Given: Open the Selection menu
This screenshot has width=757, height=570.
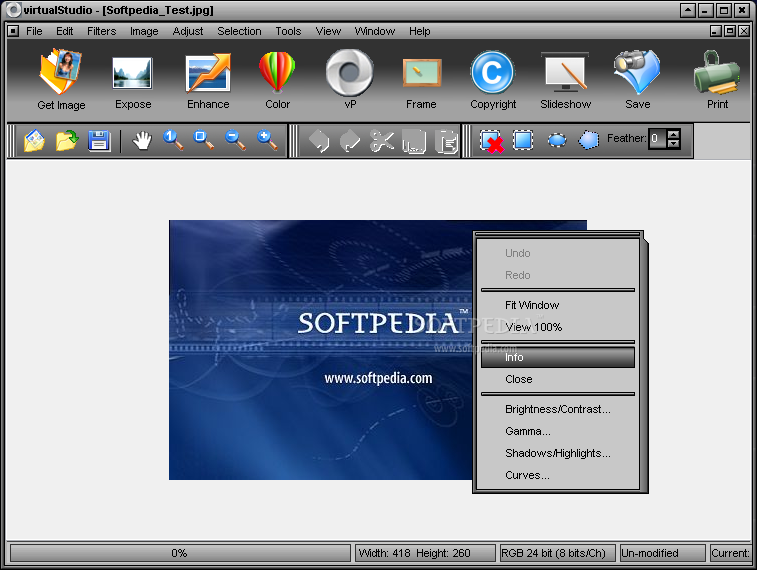Looking at the screenshot, I should click(239, 31).
